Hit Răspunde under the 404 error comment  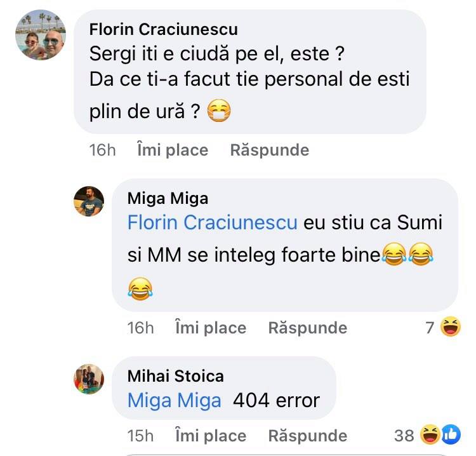tap(307, 436)
